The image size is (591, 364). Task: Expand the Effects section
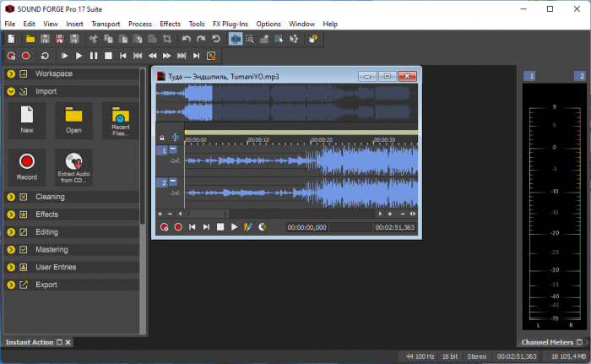click(11, 215)
